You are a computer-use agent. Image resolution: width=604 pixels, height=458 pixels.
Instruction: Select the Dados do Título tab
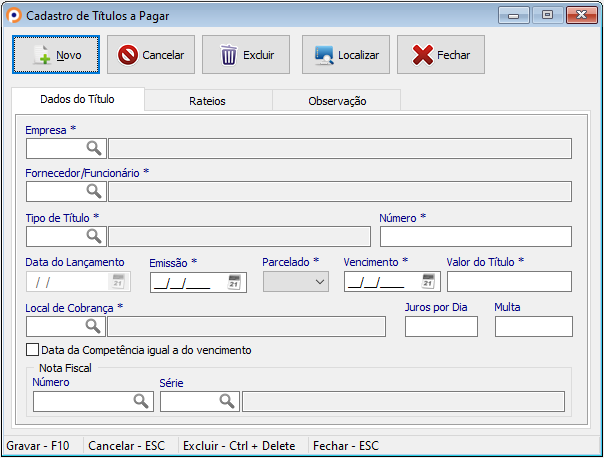point(77,100)
